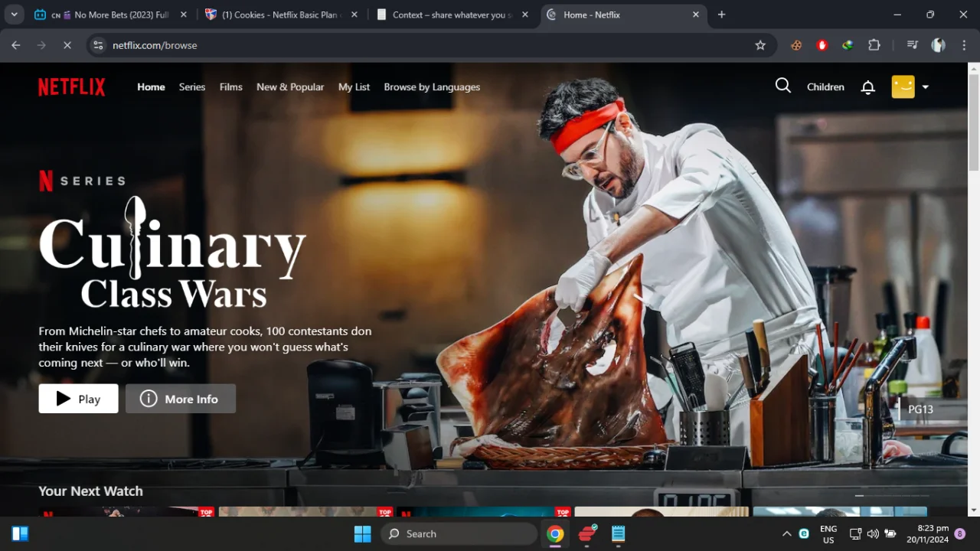Click the PG13 maturity rating badge
Viewport: 980px width, 551px height.
tap(920, 409)
